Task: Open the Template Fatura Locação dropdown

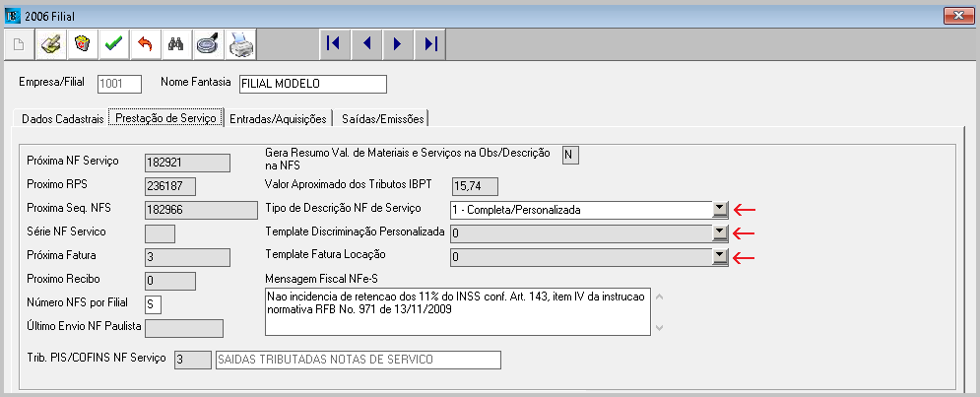Action: click(x=720, y=256)
